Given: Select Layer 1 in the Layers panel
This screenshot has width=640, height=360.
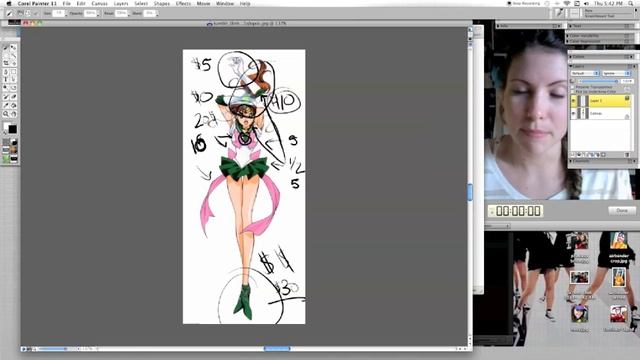Looking at the screenshot, I should click(601, 101).
